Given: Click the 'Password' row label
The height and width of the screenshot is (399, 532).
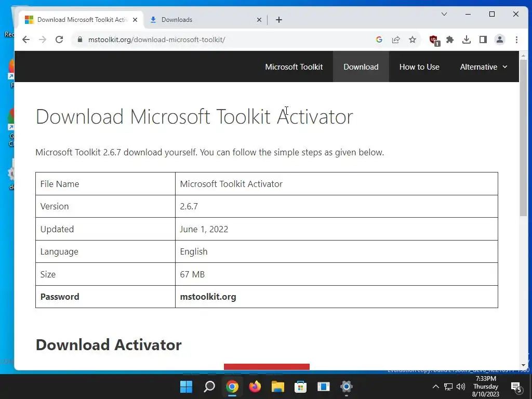Looking at the screenshot, I should 60,297.
